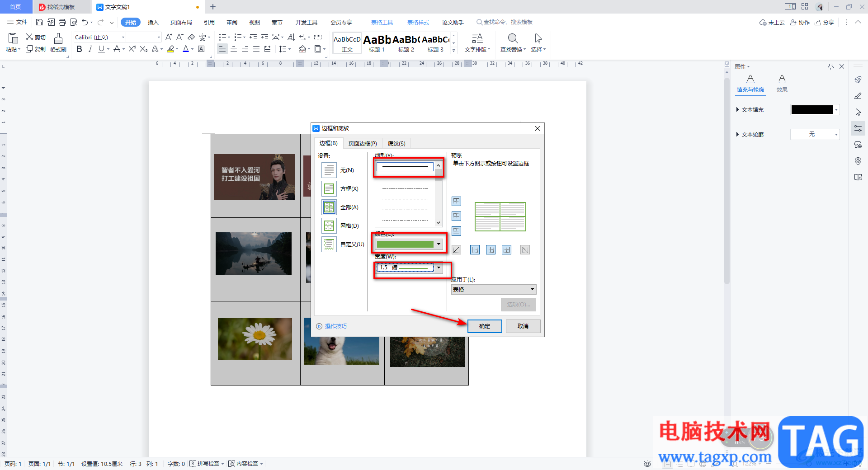
Task: Click the Select cursor icon
Action: pyautogui.click(x=538, y=38)
